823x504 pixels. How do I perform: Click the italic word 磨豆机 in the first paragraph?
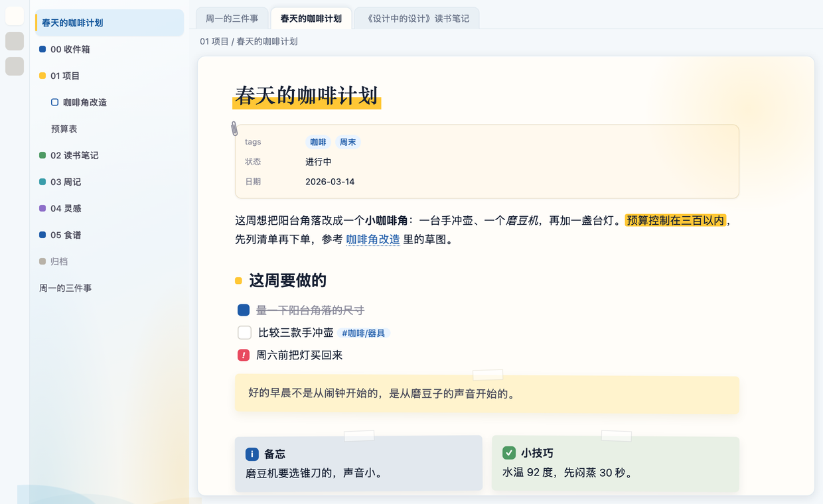522,220
